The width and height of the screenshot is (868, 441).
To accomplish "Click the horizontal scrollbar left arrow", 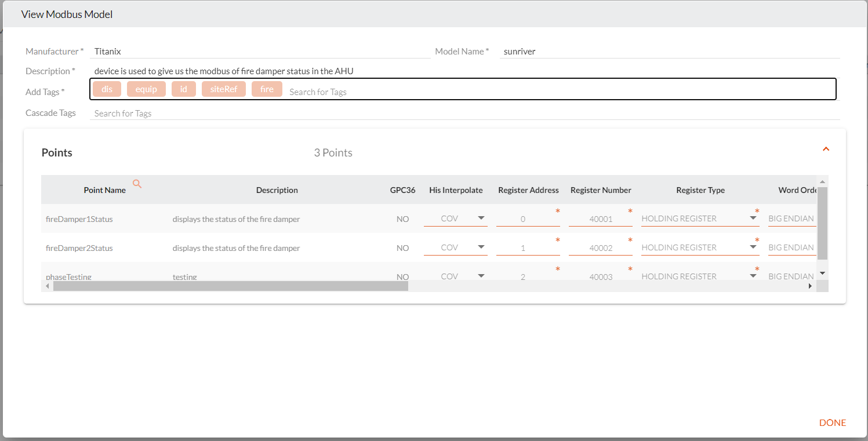I will tap(47, 286).
